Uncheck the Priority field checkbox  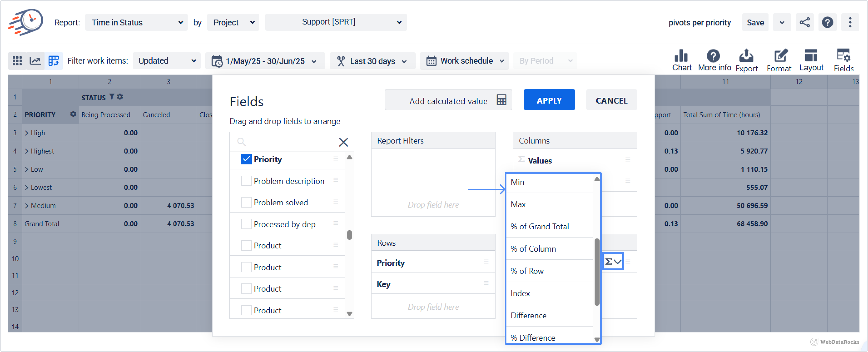click(246, 159)
